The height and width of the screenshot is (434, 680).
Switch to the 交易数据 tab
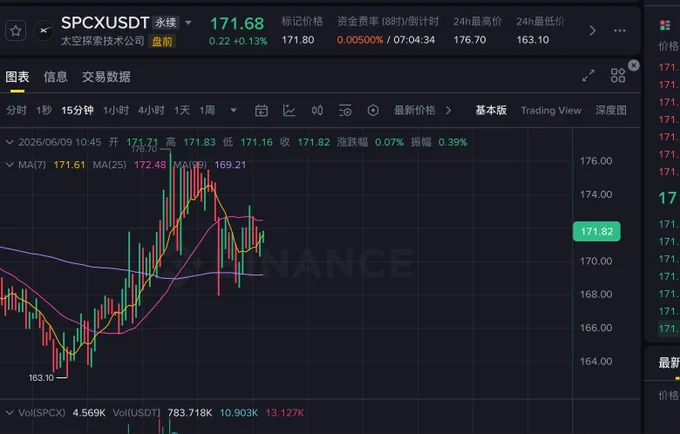(x=106, y=77)
